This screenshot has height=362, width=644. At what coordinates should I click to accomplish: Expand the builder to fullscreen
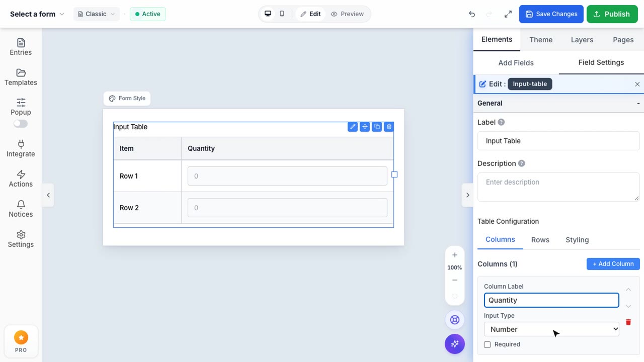tap(508, 14)
